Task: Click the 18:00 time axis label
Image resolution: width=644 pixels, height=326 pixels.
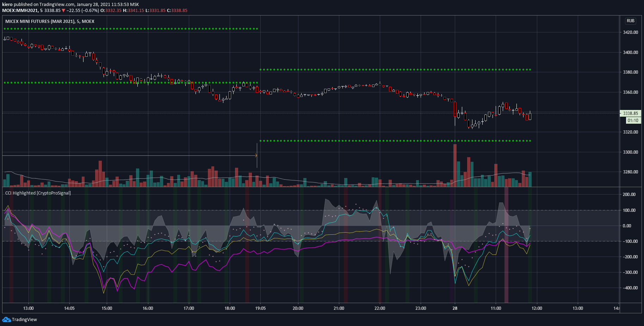Action: click(230, 308)
